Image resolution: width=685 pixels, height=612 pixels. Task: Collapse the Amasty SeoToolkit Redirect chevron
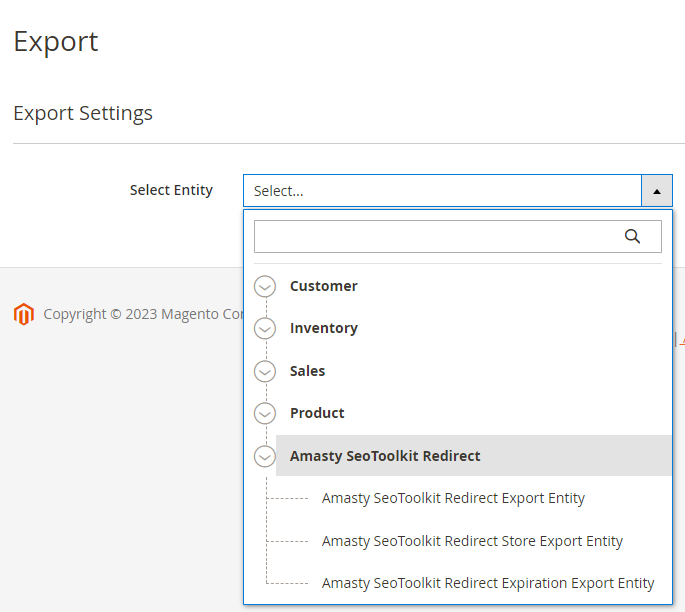click(265, 456)
